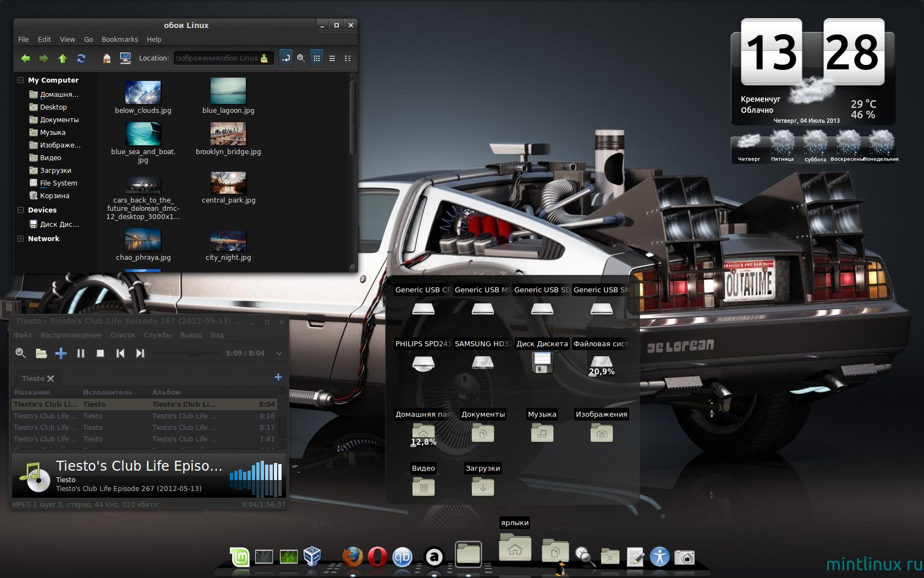
Task: Switch the file manager to icon view
Action: tap(317, 58)
